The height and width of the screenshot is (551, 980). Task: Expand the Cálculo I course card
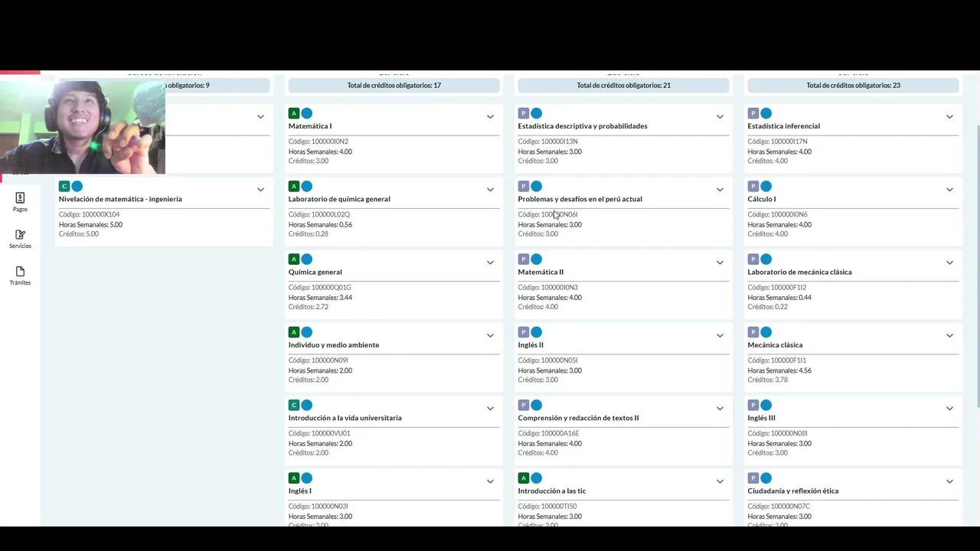click(949, 190)
